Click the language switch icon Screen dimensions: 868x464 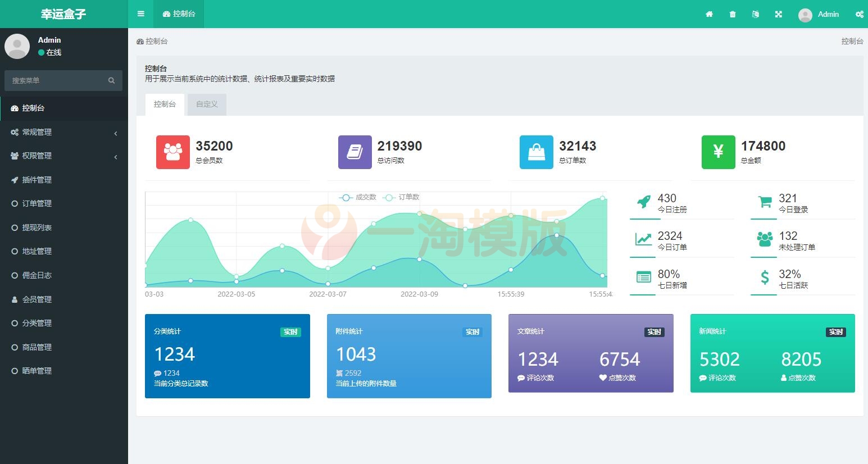tap(756, 14)
